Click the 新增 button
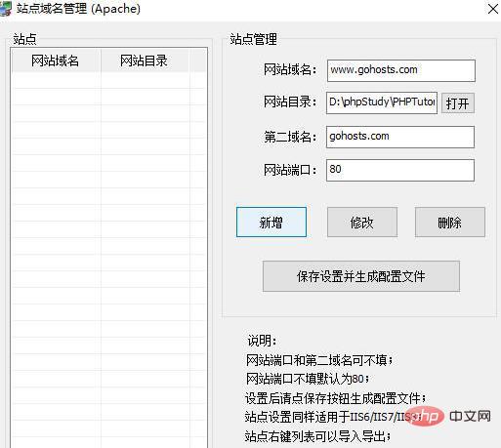This screenshot has width=501, height=448. [271, 222]
